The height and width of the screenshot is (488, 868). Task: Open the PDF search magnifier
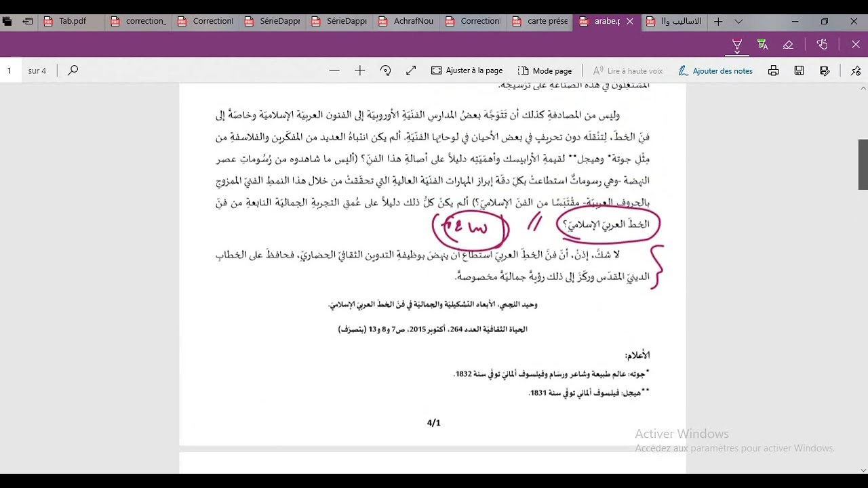[73, 70]
